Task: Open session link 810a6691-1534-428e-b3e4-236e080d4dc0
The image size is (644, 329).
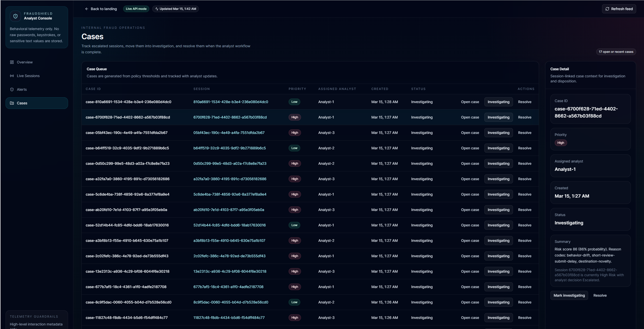Action: coord(230,102)
